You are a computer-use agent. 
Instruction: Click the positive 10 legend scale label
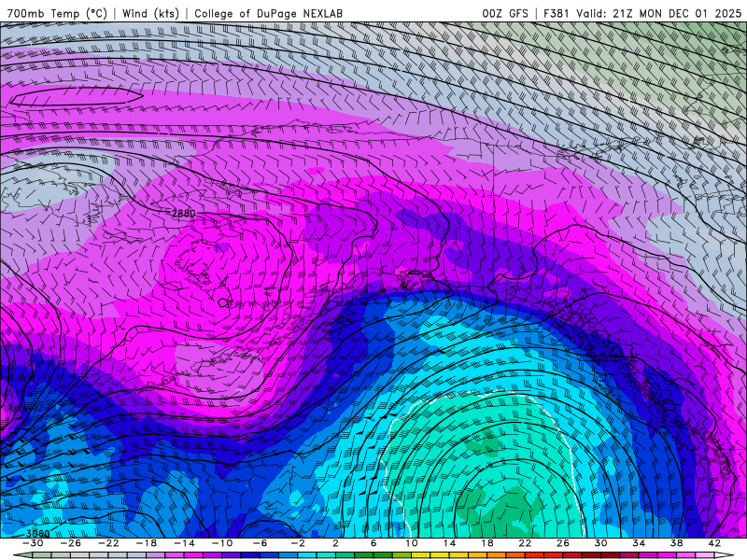(x=412, y=543)
